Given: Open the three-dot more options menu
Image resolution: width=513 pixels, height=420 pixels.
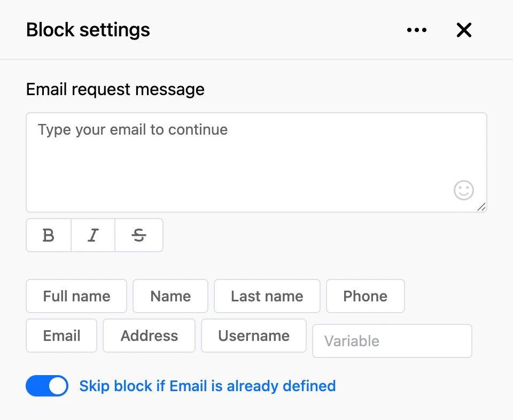Looking at the screenshot, I should [x=416, y=30].
